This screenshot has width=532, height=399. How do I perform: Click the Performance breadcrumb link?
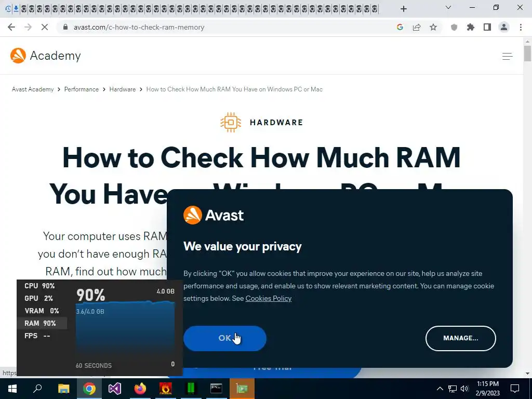click(82, 89)
